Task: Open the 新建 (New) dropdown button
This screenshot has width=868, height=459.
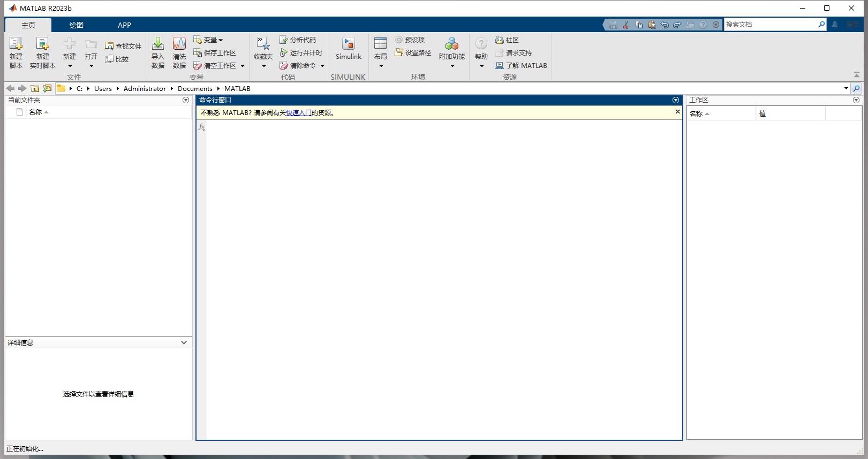Action: (70, 52)
